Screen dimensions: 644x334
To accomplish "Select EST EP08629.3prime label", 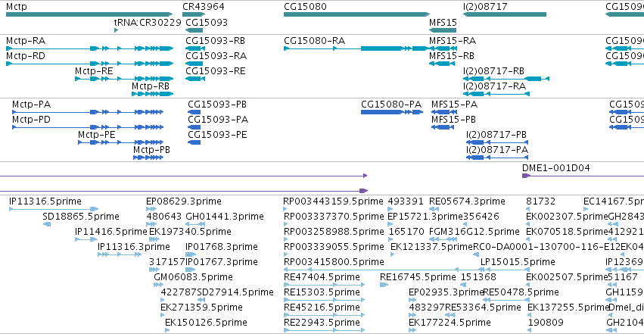I will (x=184, y=201).
